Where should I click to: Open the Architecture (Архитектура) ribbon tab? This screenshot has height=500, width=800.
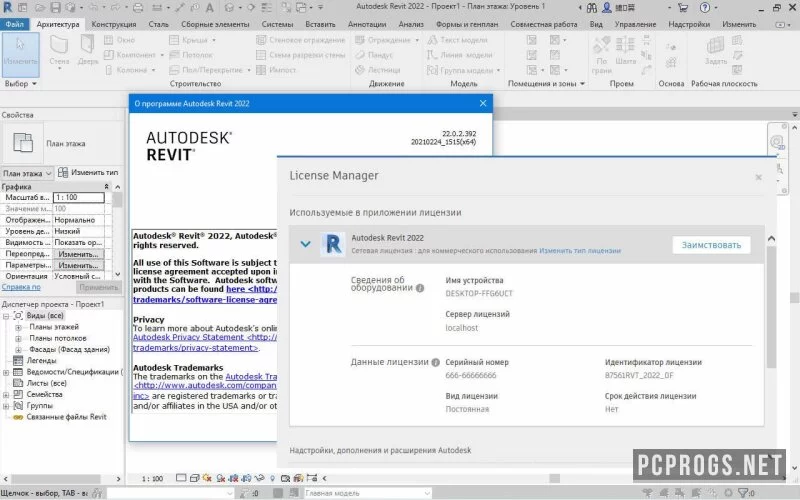click(58, 24)
